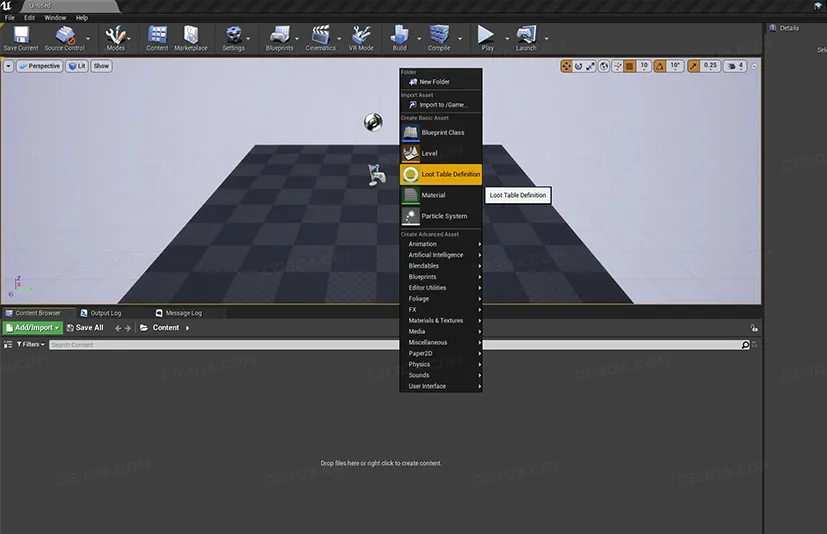The height and width of the screenshot is (534, 827).
Task: Select the scale gizmo mode icon
Action: [590, 66]
